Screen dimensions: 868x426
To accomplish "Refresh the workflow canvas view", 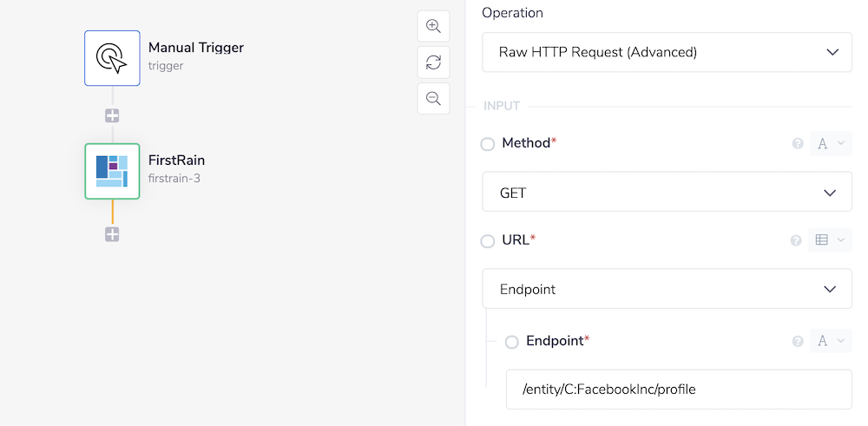I will click(x=433, y=62).
